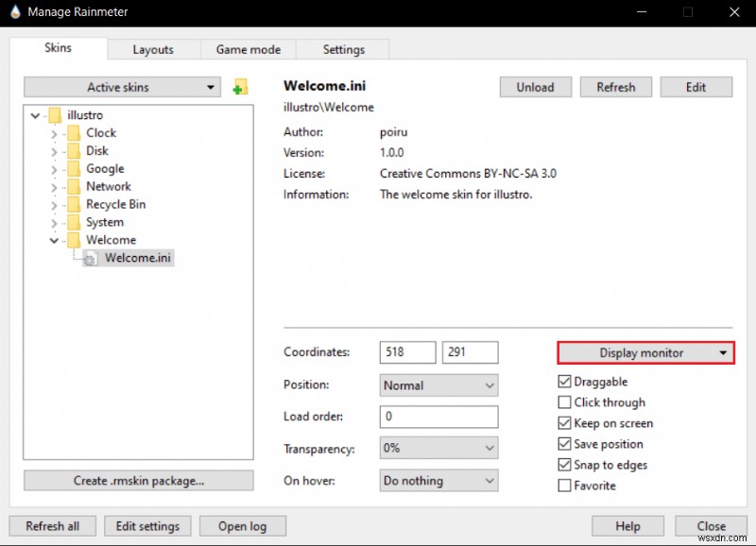Collapse the Welcome folder
Viewport: 756px width, 546px height.
tap(54, 240)
